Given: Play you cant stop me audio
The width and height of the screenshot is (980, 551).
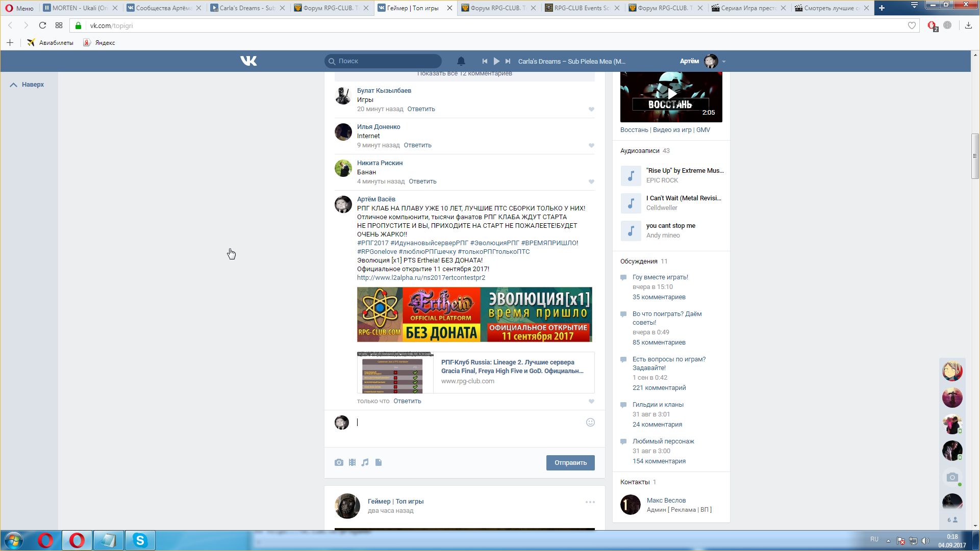Looking at the screenshot, I should pos(631,231).
